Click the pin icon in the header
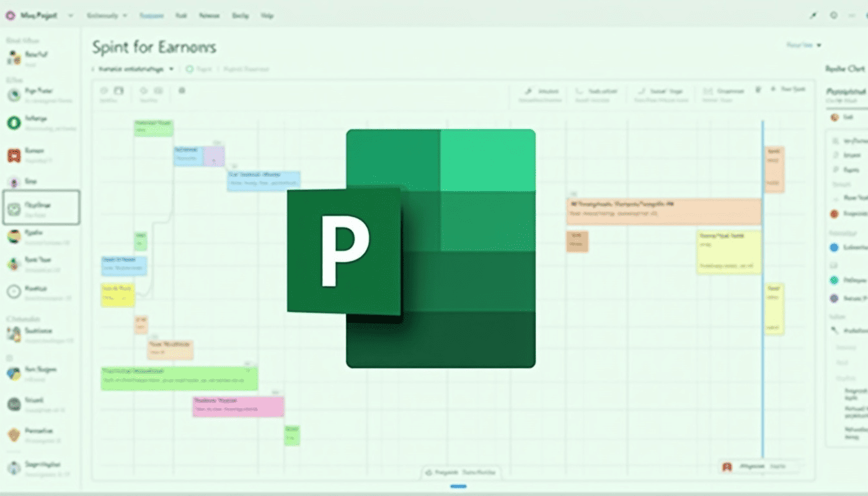The height and width of the screenshot is (496, 868). coord(813,15)
